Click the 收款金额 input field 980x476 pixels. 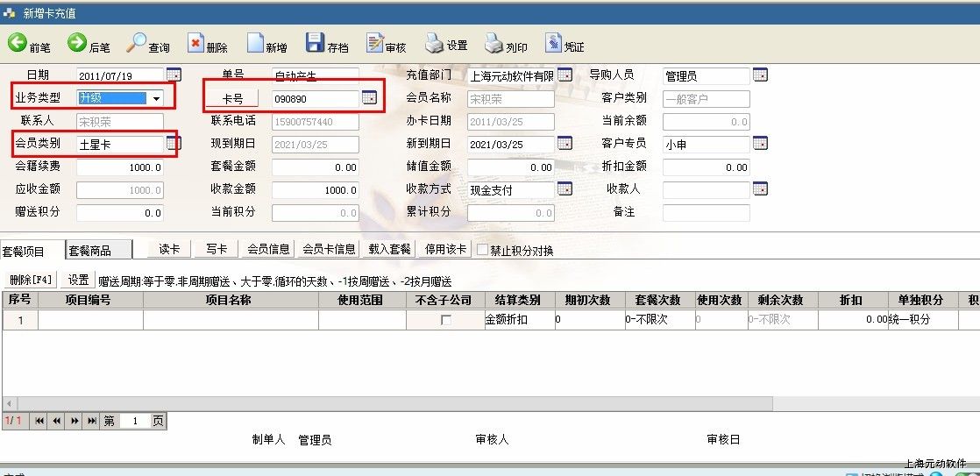point(315,189)
